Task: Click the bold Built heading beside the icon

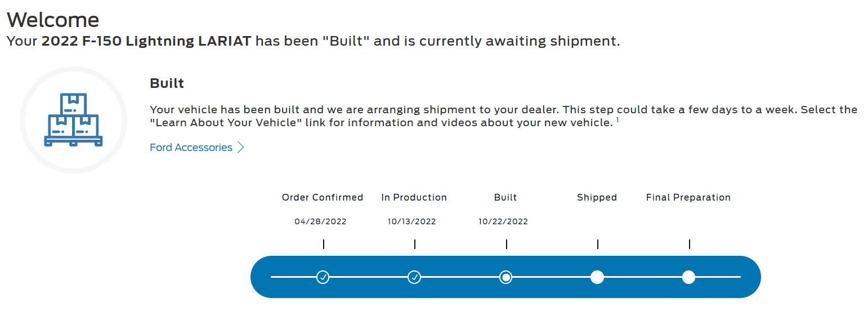Action: click(x=167, y=84)
